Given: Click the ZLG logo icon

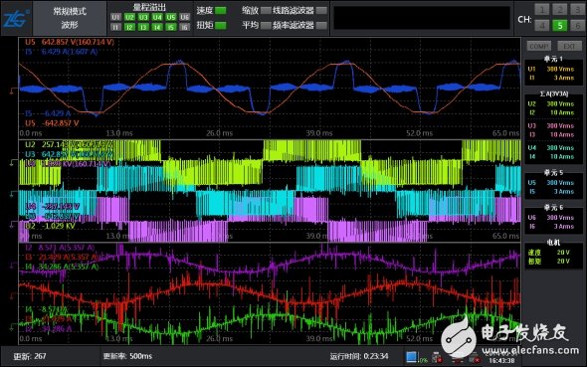Looking at the screenshot, I should pos(15,18).
